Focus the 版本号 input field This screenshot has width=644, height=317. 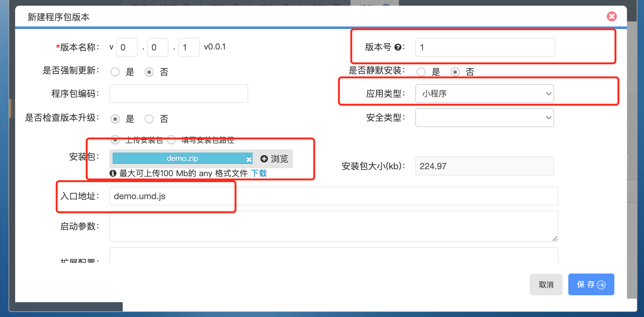point(485,47)
